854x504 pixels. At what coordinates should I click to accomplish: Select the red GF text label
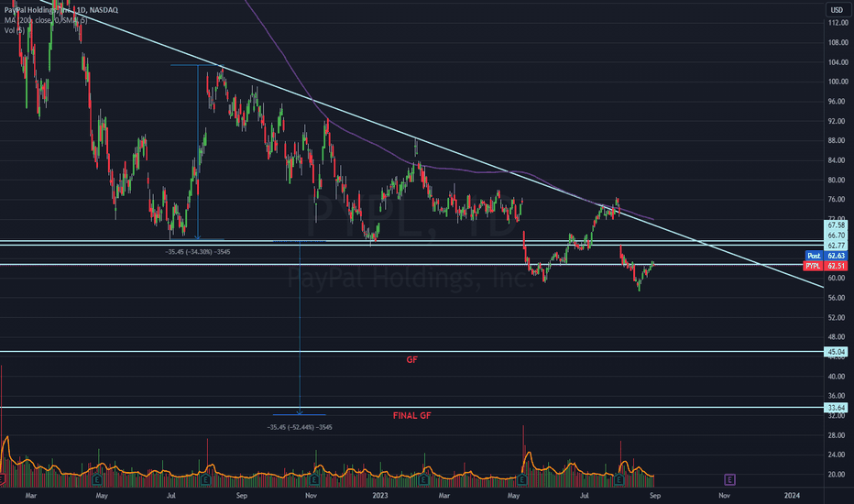[x=411, y=359]
